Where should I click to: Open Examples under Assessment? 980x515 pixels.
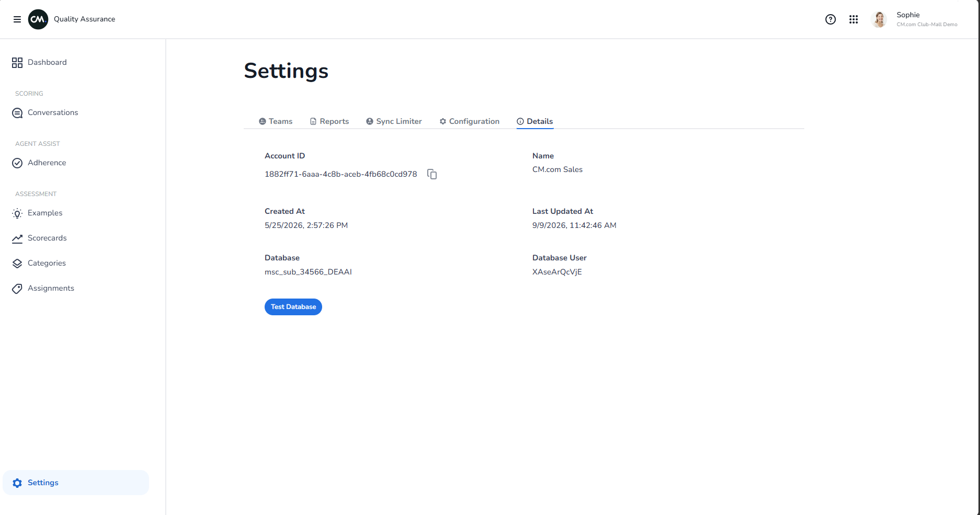(76, 213)
